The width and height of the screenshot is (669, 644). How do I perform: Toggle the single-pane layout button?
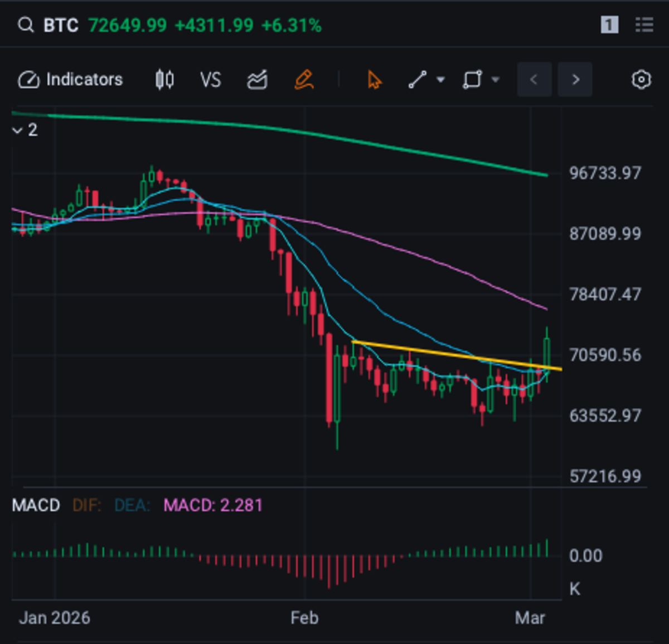point(609,25)
